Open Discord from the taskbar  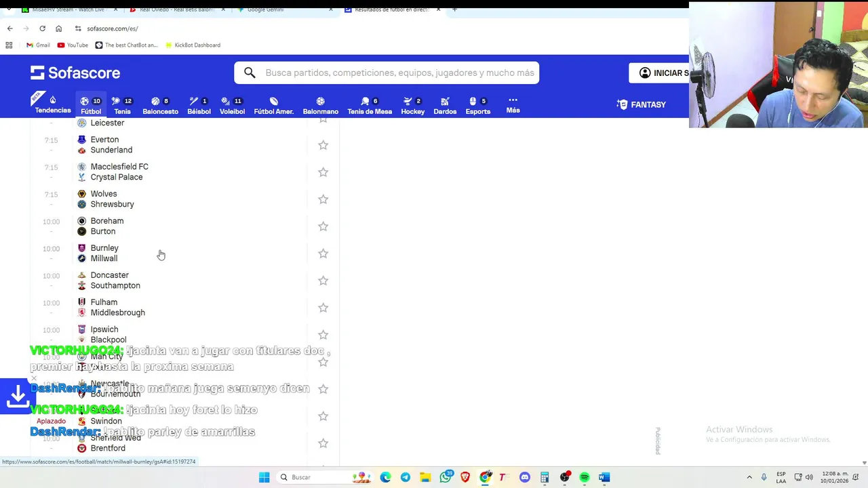524,477
